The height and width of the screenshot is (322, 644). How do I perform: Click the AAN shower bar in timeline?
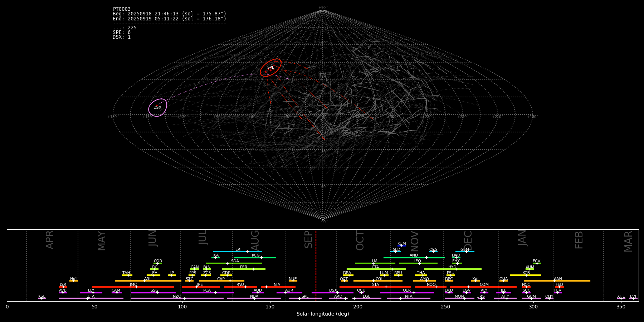pos(557,281)
